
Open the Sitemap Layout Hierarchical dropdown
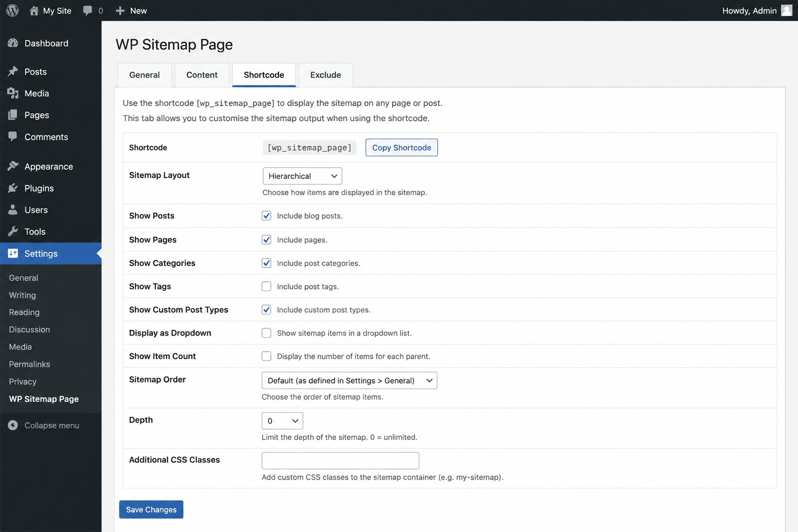pos(302,176)
